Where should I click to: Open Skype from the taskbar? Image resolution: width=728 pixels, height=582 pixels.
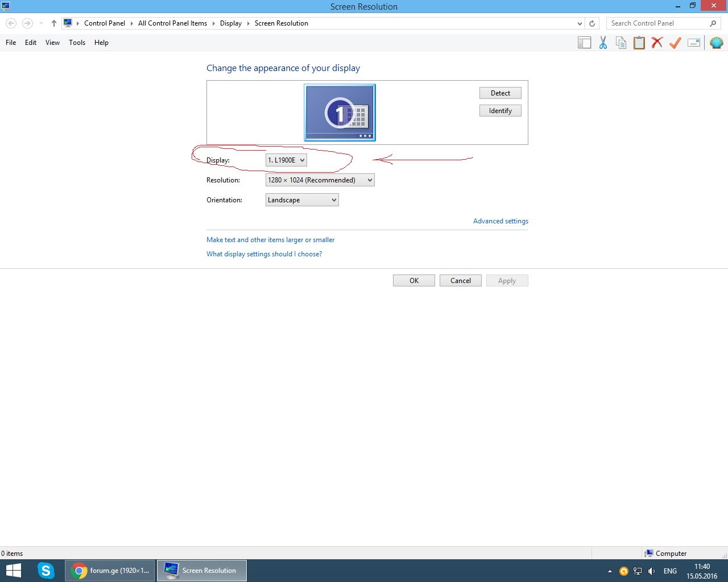(x=45, y=570)
